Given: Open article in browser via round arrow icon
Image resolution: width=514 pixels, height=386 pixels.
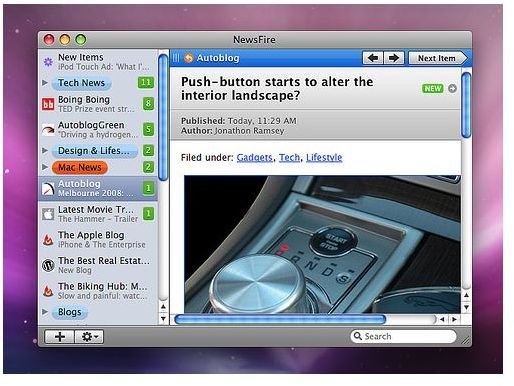Looking at the screenshot, I should pyautogui.click(x=452, y=89).
